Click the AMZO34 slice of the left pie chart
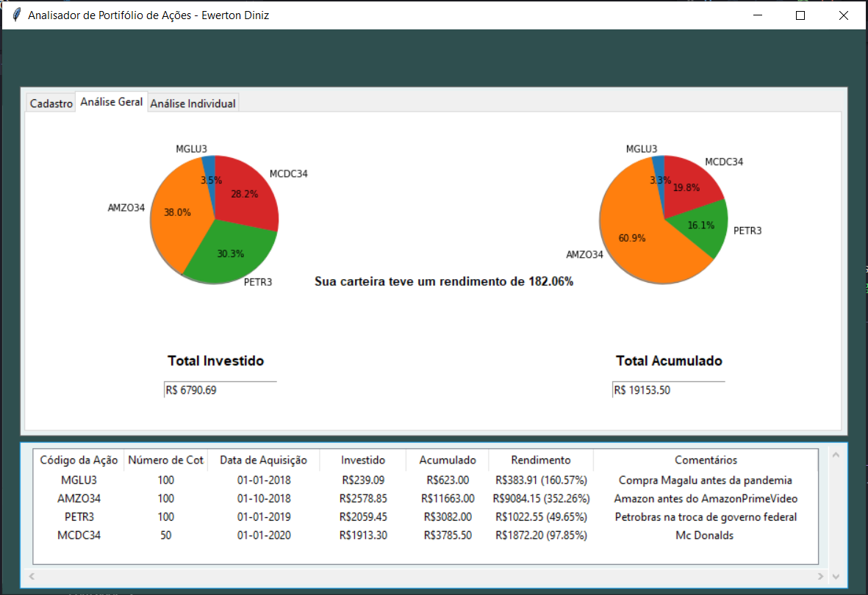The width and height of the screenshot is (868, 595). pos(179,213)
